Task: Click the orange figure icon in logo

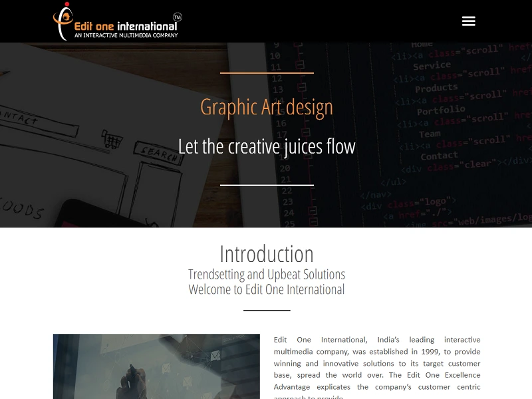Action: point(63,22)
